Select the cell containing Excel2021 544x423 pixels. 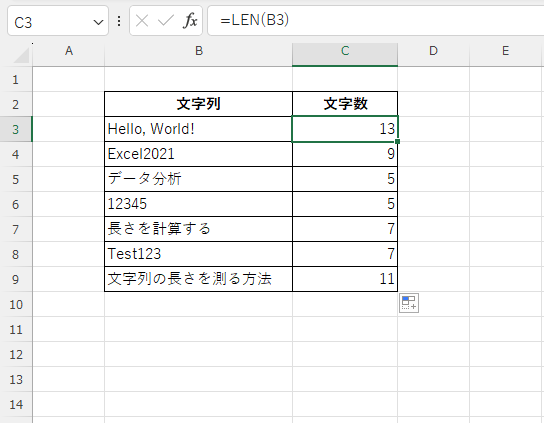tap(198, 154)
